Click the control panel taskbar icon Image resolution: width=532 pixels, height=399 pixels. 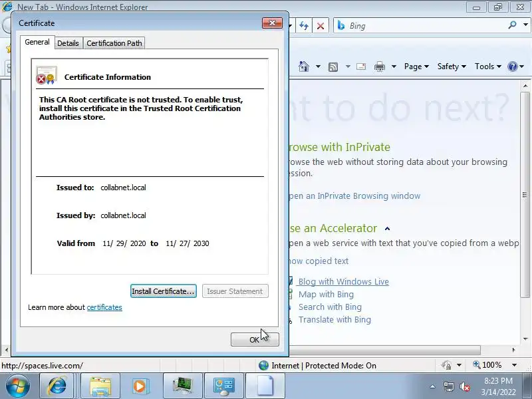tap(224, 386)
